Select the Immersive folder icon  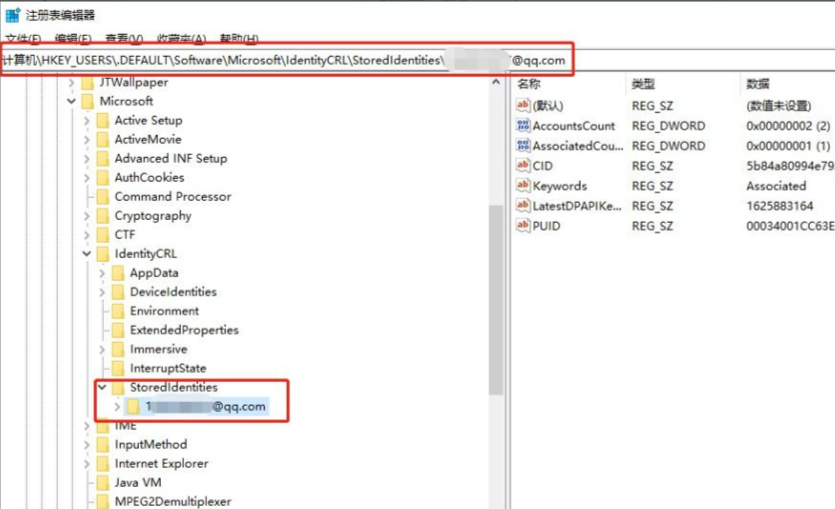118,350
